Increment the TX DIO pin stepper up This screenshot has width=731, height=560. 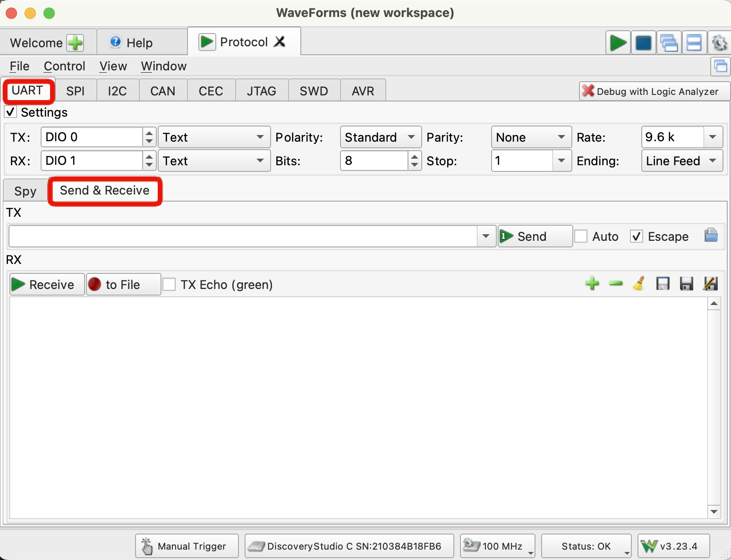tap(149, 133)
